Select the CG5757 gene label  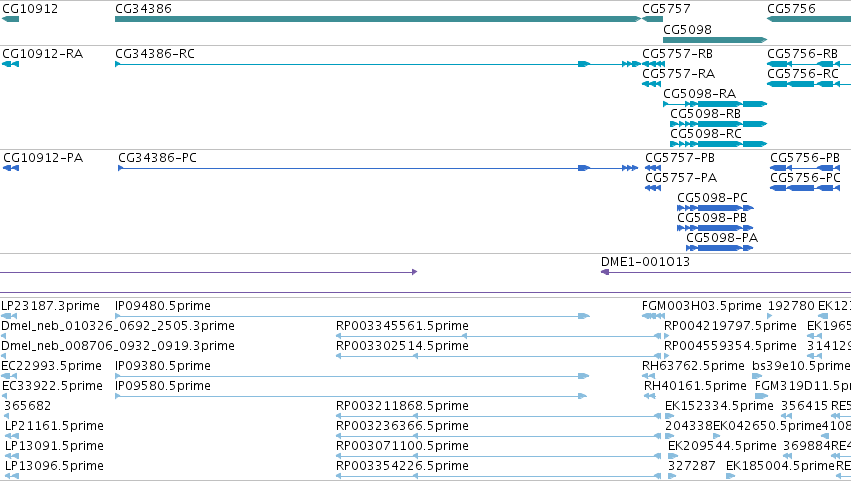point(666,9)
